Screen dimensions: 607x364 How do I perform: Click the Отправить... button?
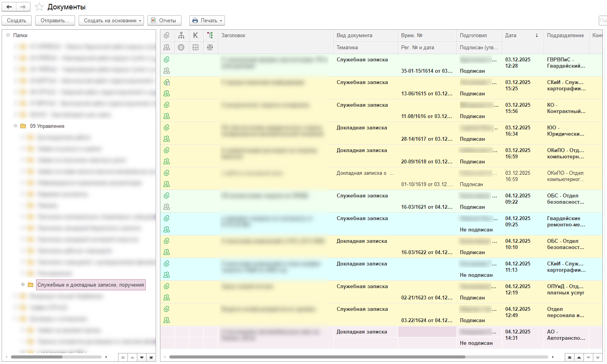pyautogui.click(x=55, y=20)
